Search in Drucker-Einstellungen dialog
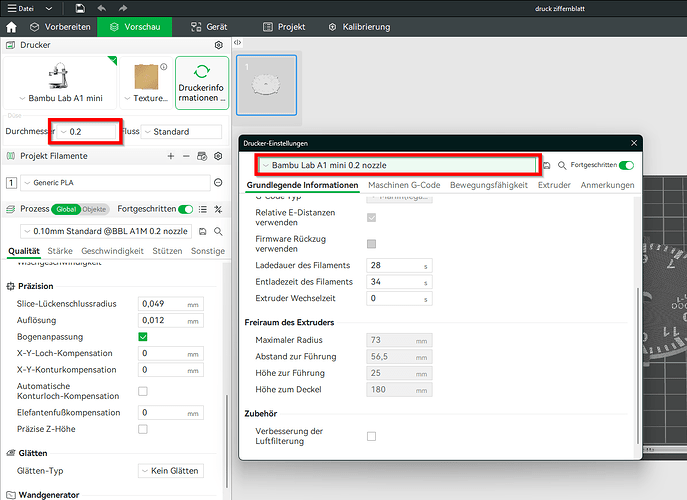Viewport: 687px width, 500px height. (x=562, y=165)
